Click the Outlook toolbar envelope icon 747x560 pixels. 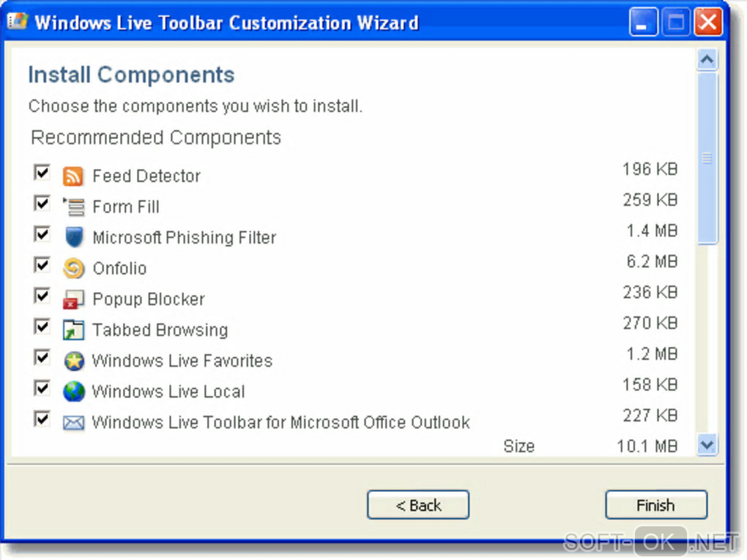[73, 422]
